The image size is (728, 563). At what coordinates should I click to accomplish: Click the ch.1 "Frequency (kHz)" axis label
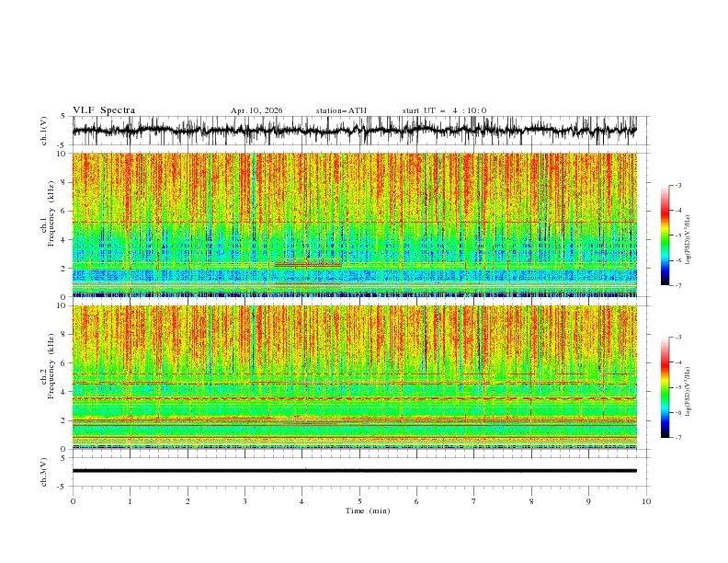[51, 214]
